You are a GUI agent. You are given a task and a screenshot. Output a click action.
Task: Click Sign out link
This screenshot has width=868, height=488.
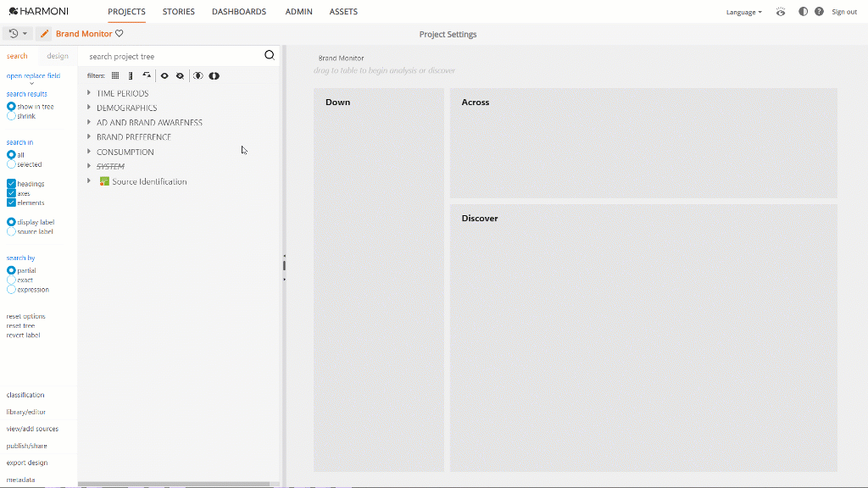tap(844, 12)
